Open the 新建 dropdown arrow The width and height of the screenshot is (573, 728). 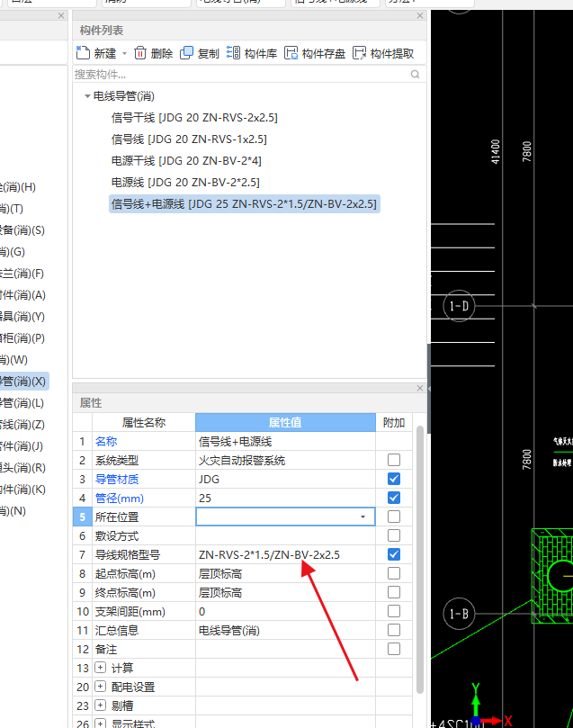[x=124, y=54]
